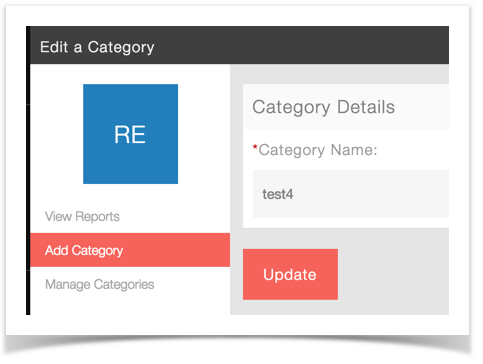Click the red required-field asterisk
This screenshot has height=364, width=483.
tap(255, 147)
